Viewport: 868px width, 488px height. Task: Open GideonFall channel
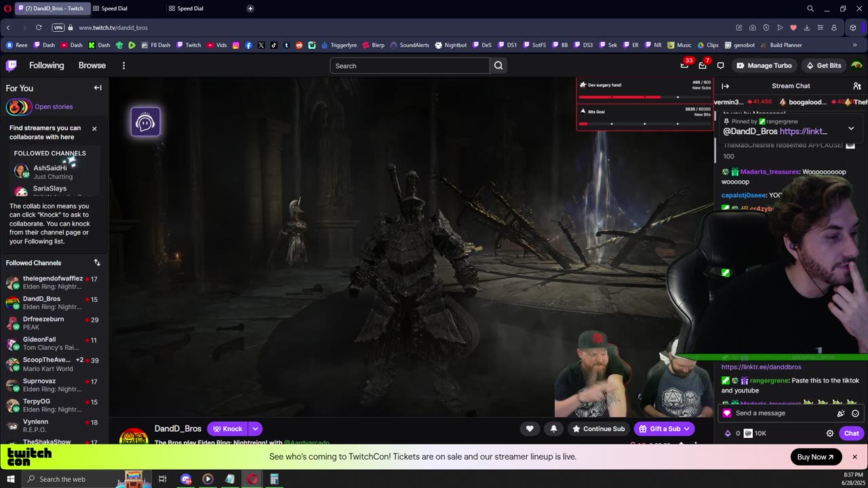[53, 344]
